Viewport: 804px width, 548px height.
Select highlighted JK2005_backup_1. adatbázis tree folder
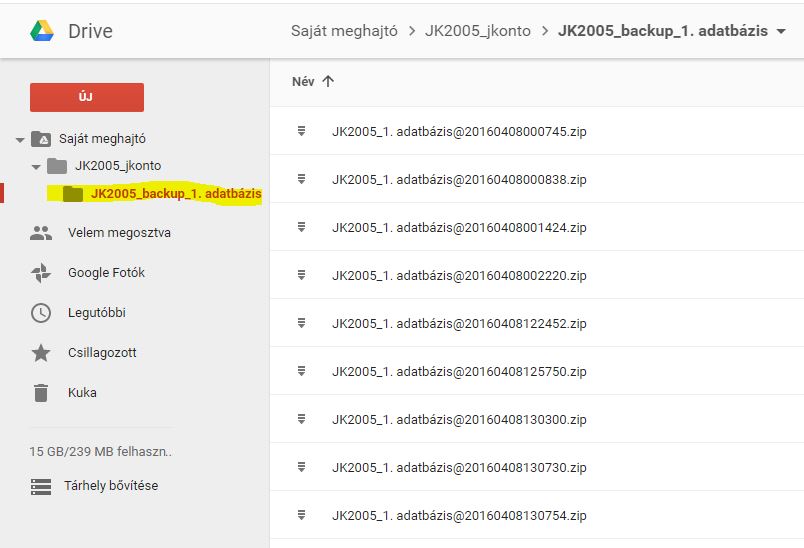click(175, 193)
